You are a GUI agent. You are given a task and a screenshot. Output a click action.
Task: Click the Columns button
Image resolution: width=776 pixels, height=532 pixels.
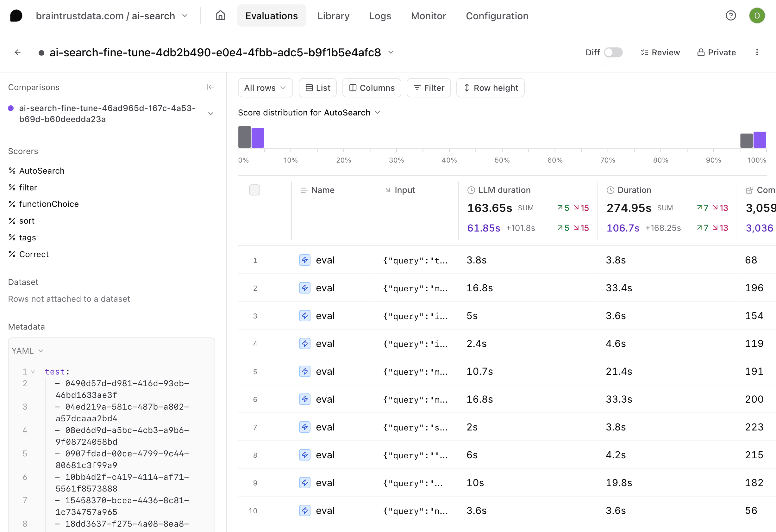pos(372,88)
